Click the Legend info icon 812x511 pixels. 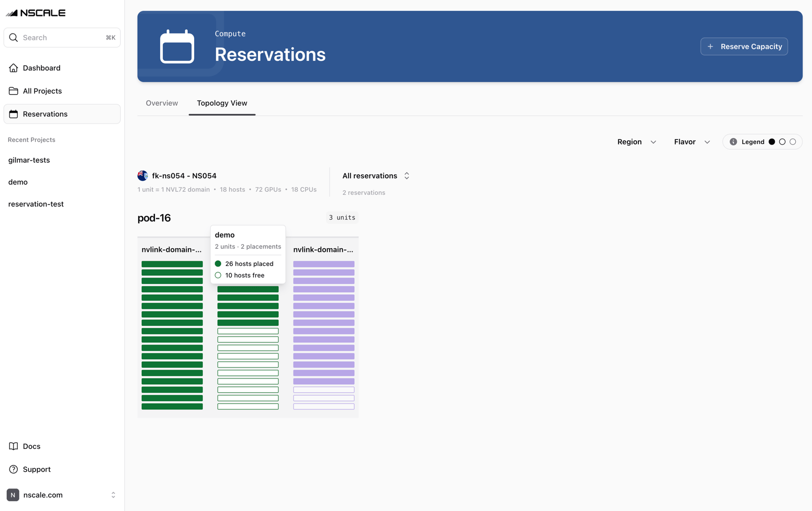tap(734, 142)
